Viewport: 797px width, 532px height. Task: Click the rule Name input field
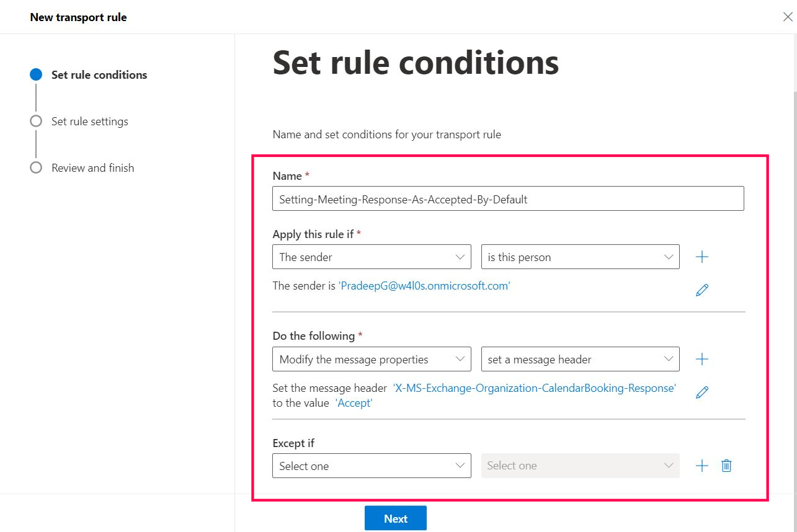point(508,199)
